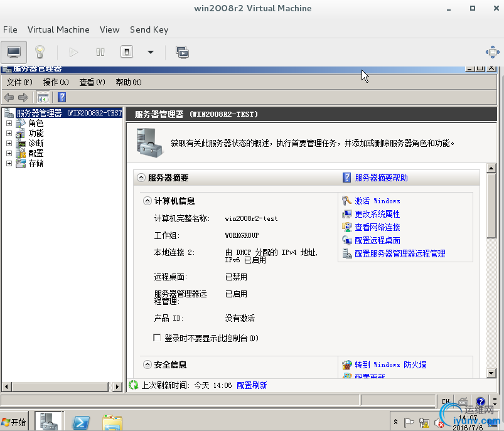Viewport: 504px width, 431px height.
Task: Click the network icon beside 查看网络连接
Action: 347,227
